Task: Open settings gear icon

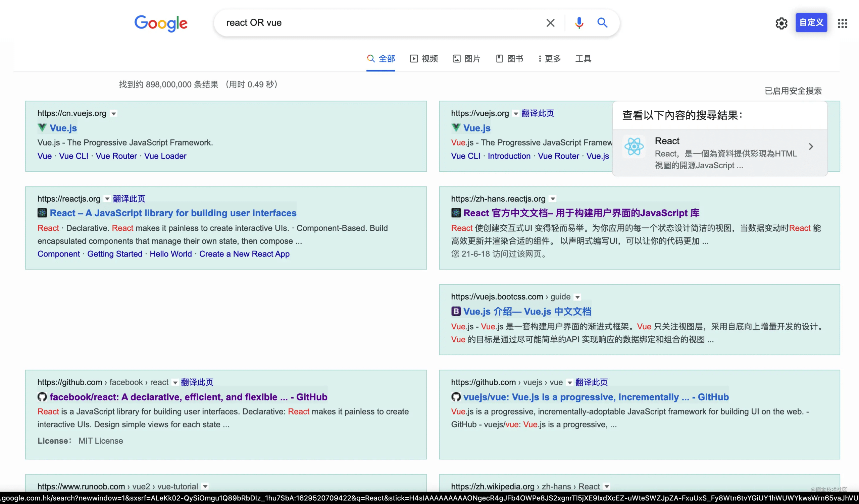Action: (x=781, y=23)
